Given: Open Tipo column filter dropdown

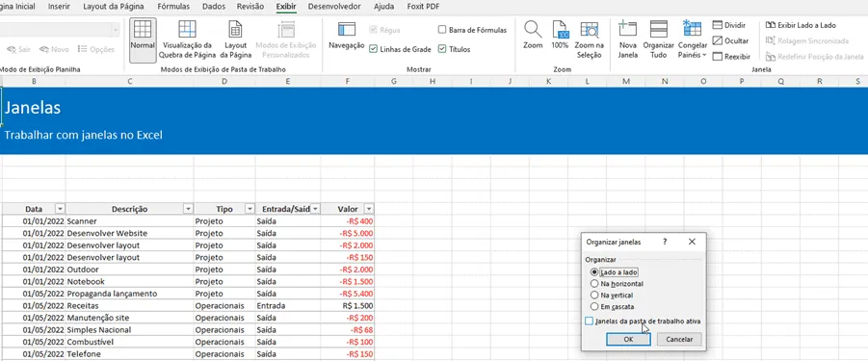Looking at the screenshot, I should (x=250, y=209).
